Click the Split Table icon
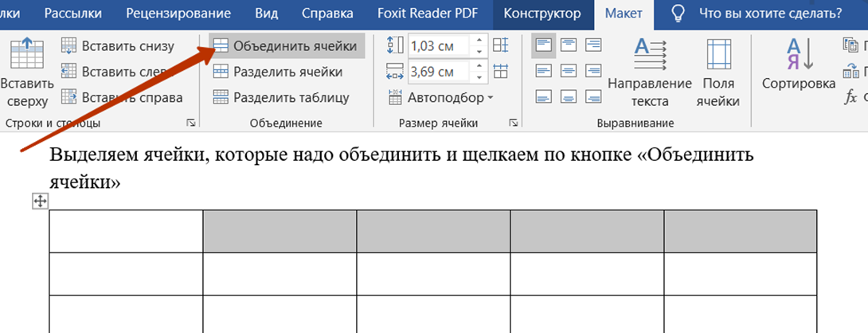This screenshot has height=333, width=868. coord(221,98)
